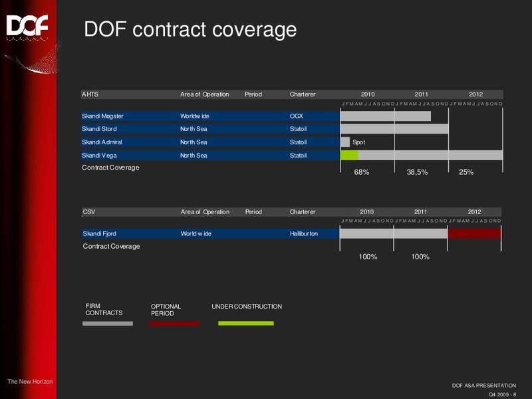The height and width of the screenshot is (399, 532).
Task: Click the dark red optional period legend swatch
Action: coord(174,324)
